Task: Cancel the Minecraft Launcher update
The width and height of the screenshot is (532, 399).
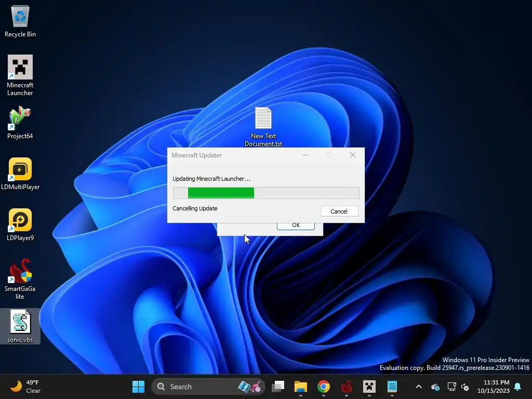Action: [339, 211]
